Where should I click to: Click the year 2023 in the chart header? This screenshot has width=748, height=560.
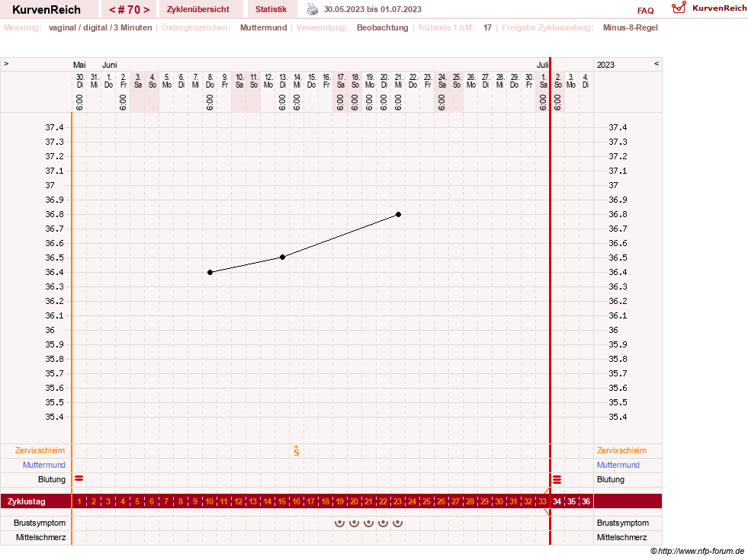[x=606, y=65]
